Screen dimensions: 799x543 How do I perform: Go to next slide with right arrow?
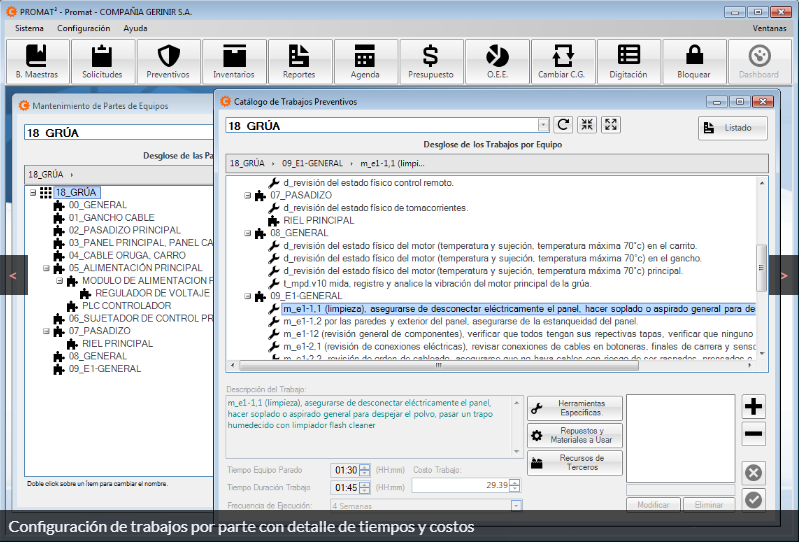pos(785,272)
